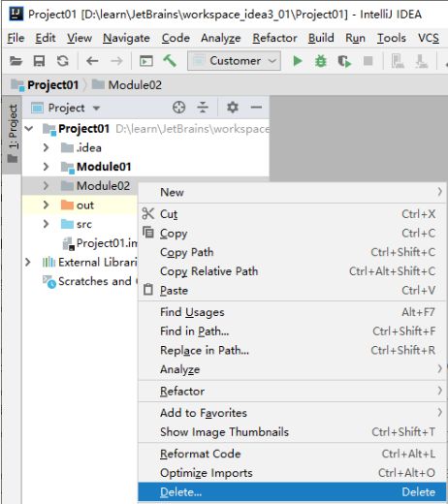Click the Copy icon in context menu
Image resolution: width=448 pixels, height=504 pixels.
click(x=148, y=233)
